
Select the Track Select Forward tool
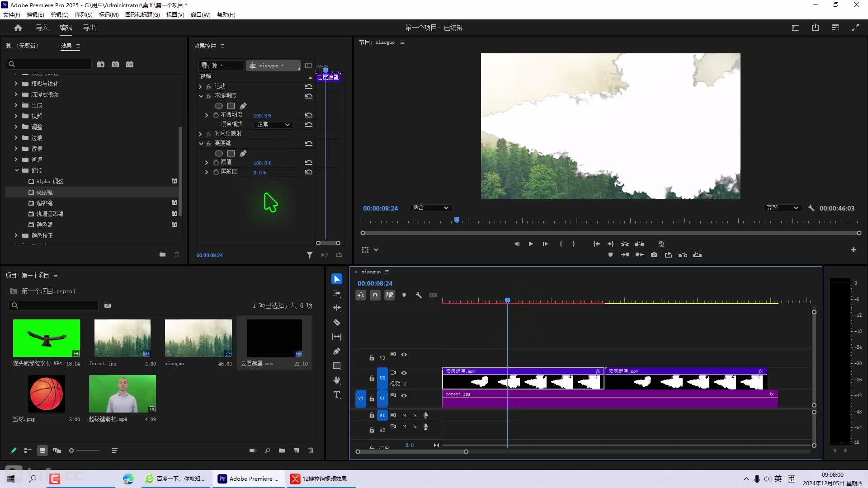(x=337, y=294)
